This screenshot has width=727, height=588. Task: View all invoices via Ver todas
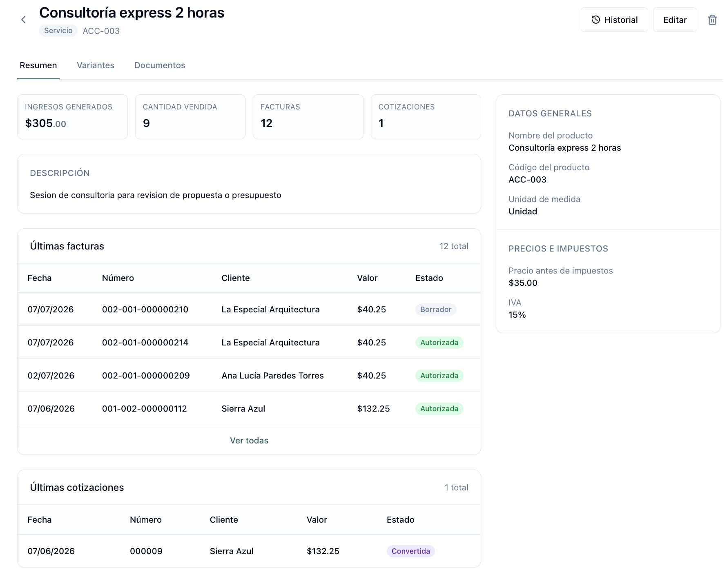[x=249, y=441]
